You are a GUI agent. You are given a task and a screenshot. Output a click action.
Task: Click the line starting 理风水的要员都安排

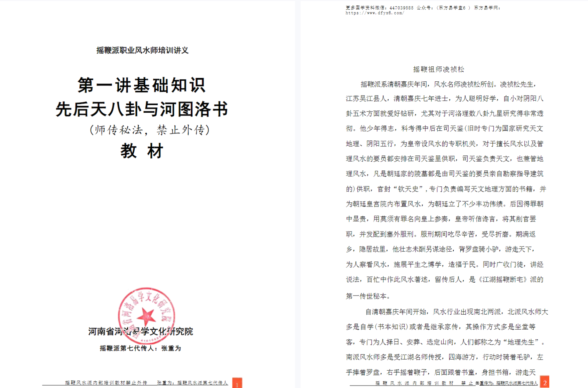[x=445, y=159]
